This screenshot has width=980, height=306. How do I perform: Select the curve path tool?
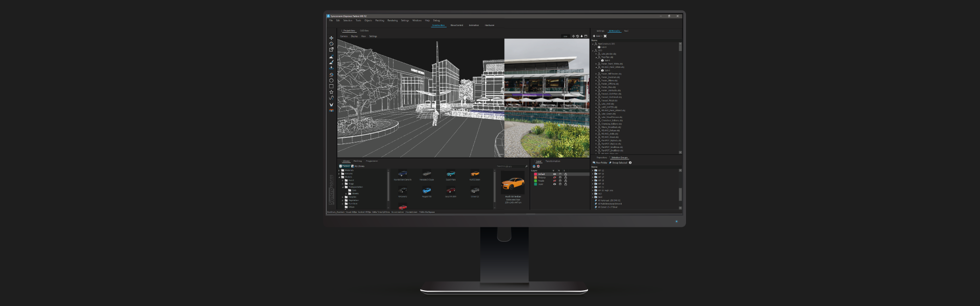click(x=331, y=98)
